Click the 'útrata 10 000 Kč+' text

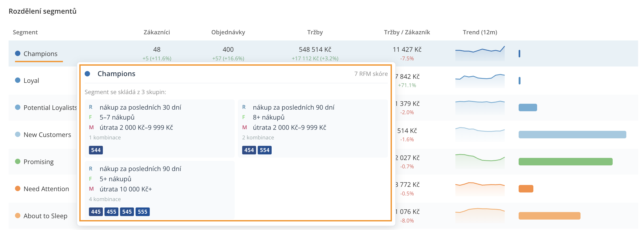click(x=126, y=189)
